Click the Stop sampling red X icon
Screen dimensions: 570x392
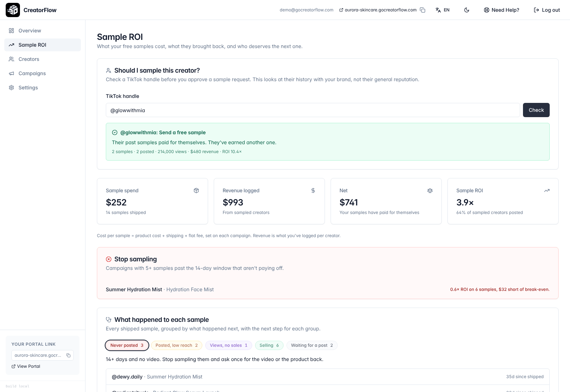[109, 259]
